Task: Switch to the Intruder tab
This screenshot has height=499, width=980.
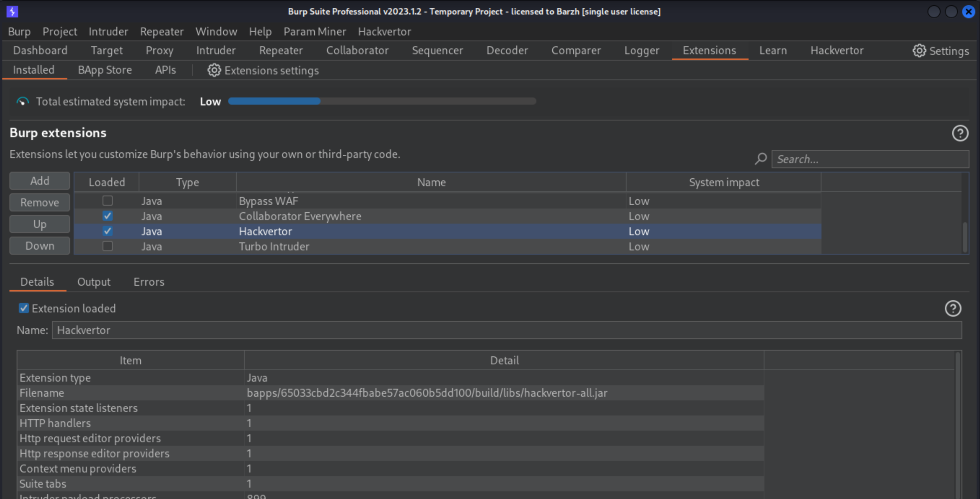Action: pyautogui.click(x=216, y=51)
